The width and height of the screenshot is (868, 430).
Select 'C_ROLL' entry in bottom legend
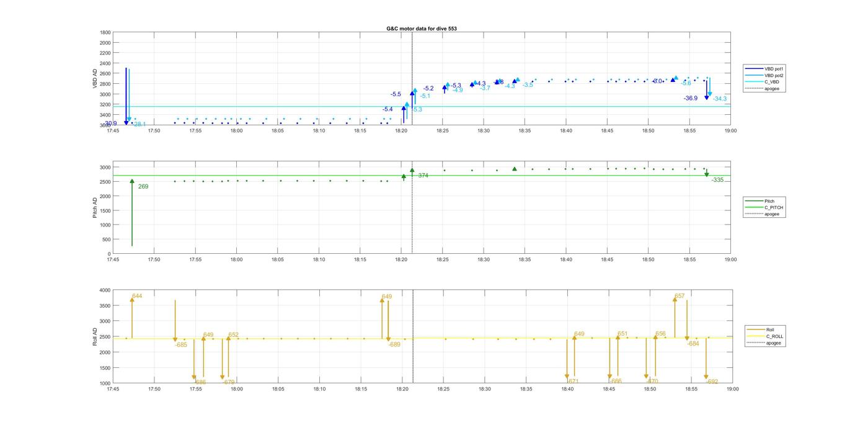pos(775,336)
